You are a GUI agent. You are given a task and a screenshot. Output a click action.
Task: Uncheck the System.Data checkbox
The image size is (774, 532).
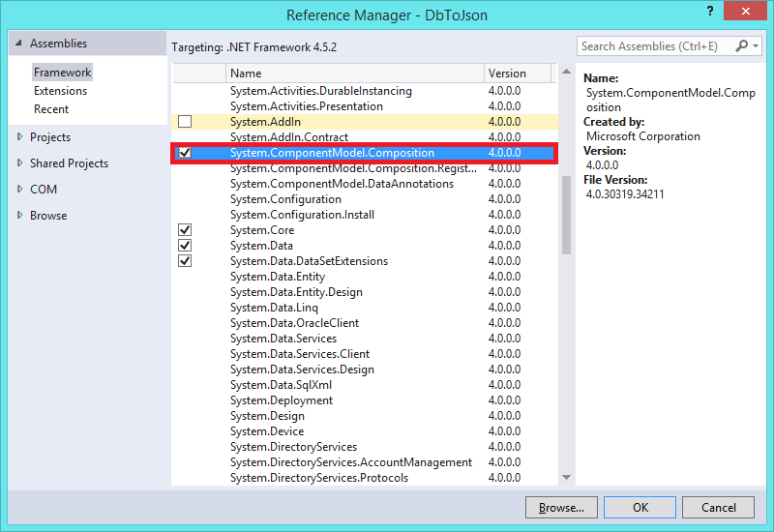pyautogui.click(x=185, y=246)
